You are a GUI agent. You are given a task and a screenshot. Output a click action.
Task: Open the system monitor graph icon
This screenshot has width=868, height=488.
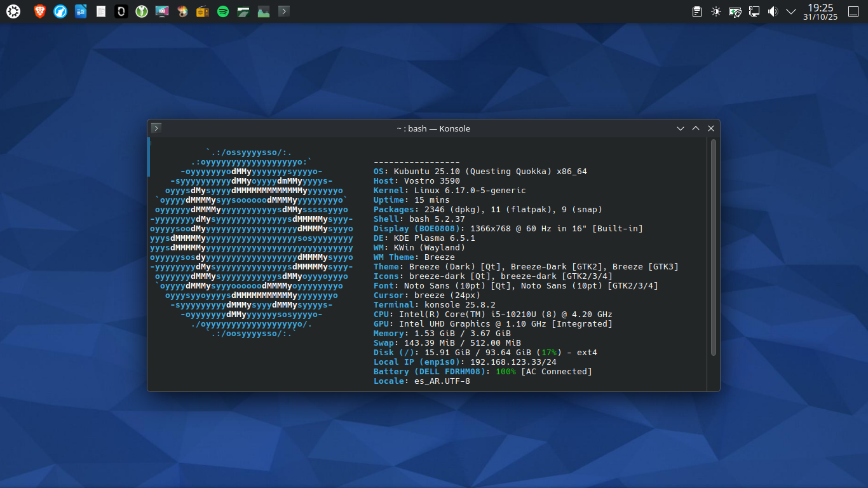pos(263,11)
